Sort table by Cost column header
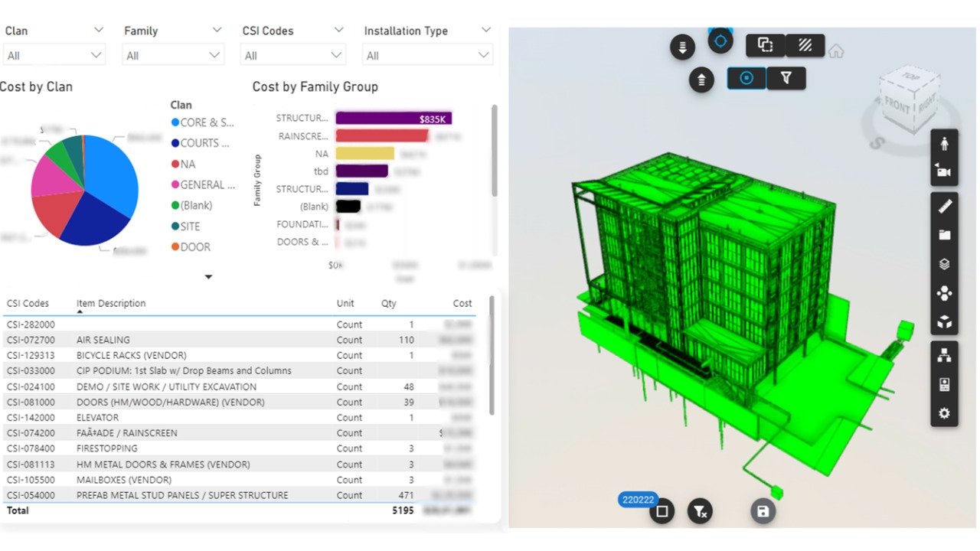This screenshot has width=980, height=551. click(462, 303)
